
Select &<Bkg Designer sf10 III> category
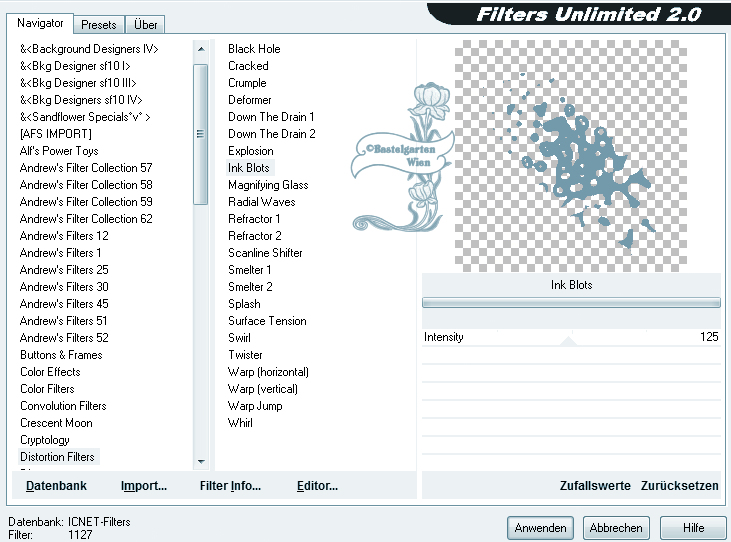tap(78, 83)
